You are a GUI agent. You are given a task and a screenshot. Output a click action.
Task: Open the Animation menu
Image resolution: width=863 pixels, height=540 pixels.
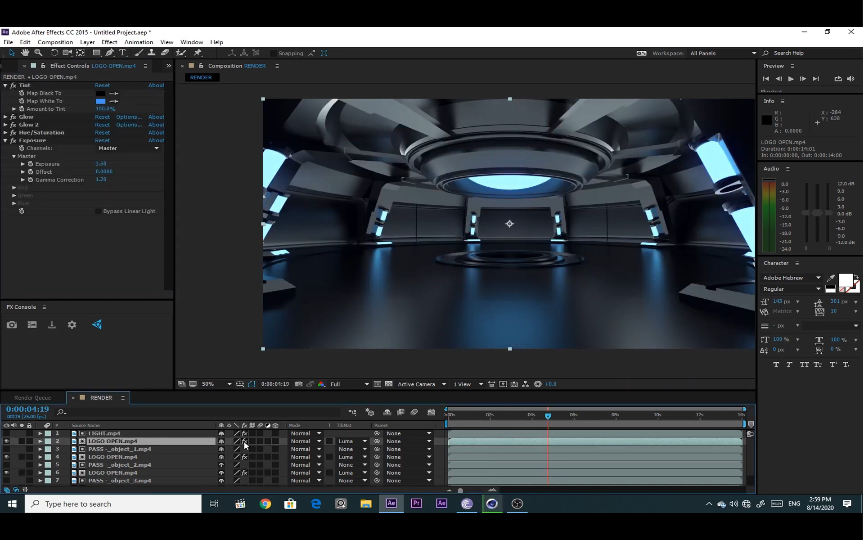[x=139, y=42]
